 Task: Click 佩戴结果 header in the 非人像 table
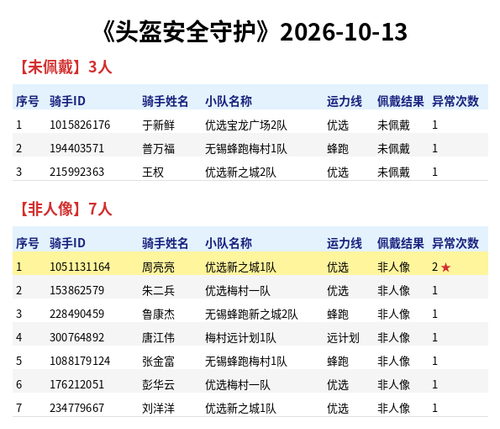coord(401,243)
